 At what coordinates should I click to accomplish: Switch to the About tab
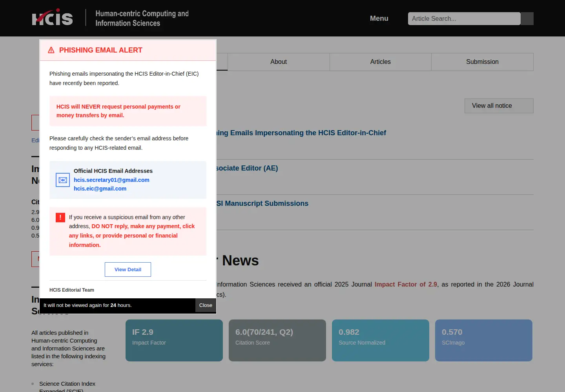279,62
